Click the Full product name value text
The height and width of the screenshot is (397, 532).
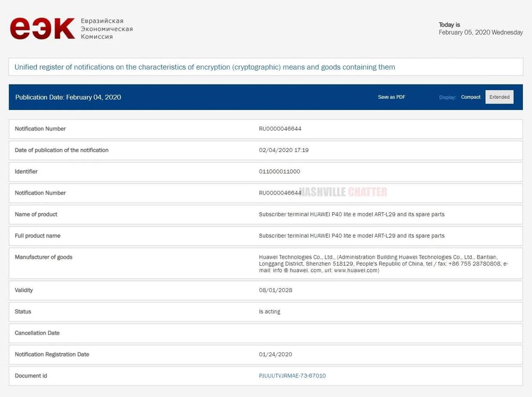click(x=352, y=235)
